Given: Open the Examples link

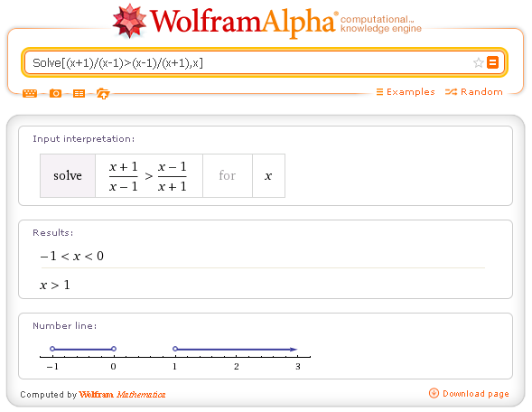Looking at the screenshot, I should tap(406, 92).
